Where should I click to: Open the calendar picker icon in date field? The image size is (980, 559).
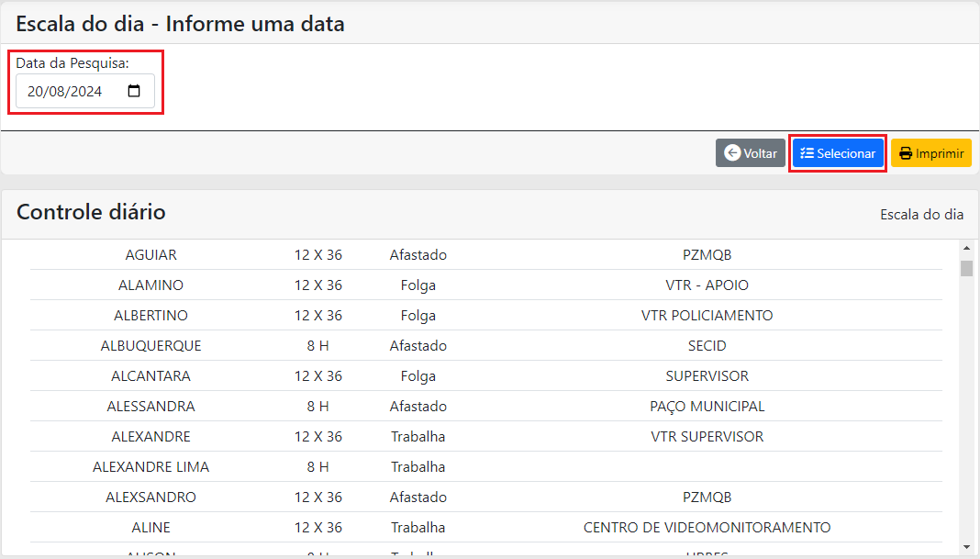click(x=134, y=91)
